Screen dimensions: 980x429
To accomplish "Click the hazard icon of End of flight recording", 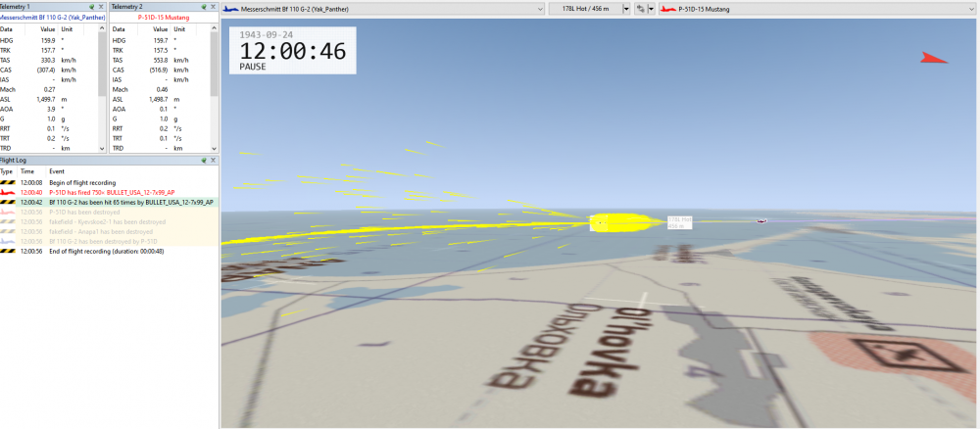I will pyautogui.click(x=7, y=251).
